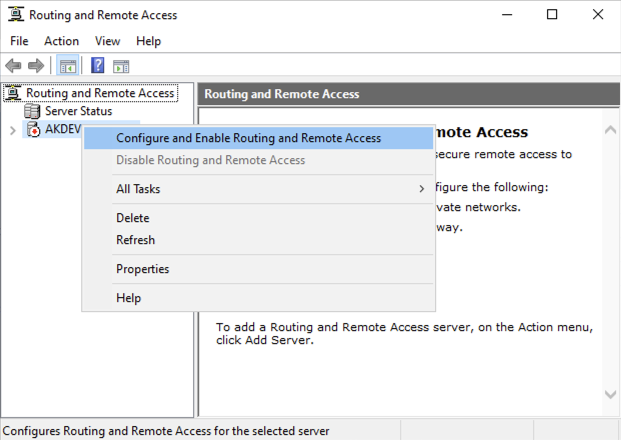The width and height of the screenshot is (621, 440).
Task: Toggle the Show/Hide Action Pane icon
Action: click(121, 66)
